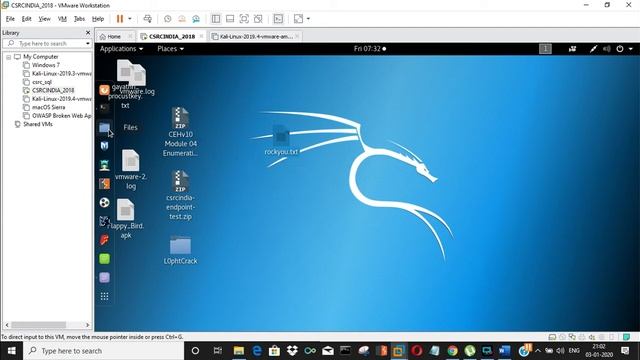This screenshot has width=640, height=360.
Task: Open console view toolbar icon
Action: tap(278, 19)
